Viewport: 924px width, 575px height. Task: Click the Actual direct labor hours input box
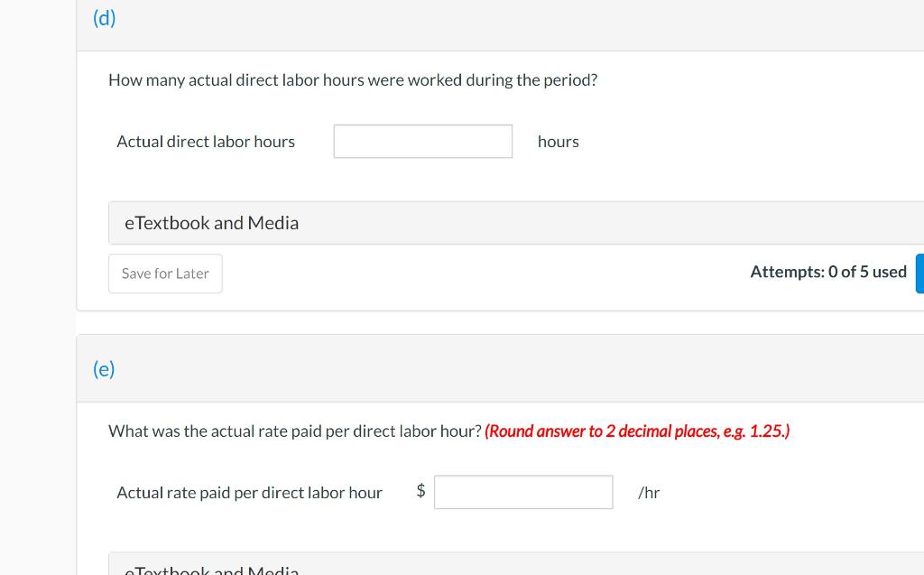(x=422, y=141)
